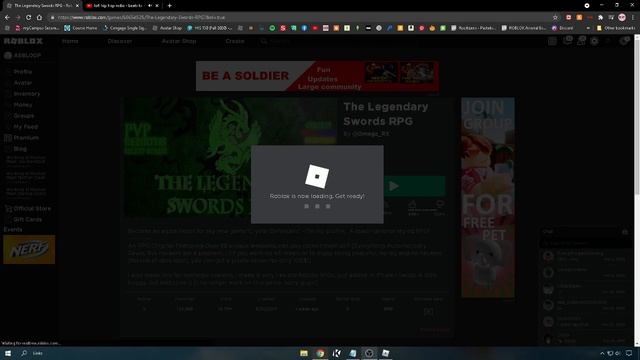Open the Home menu in Roblox header
640x360 pixels.
pyautogui.click(x=70, y=41)
